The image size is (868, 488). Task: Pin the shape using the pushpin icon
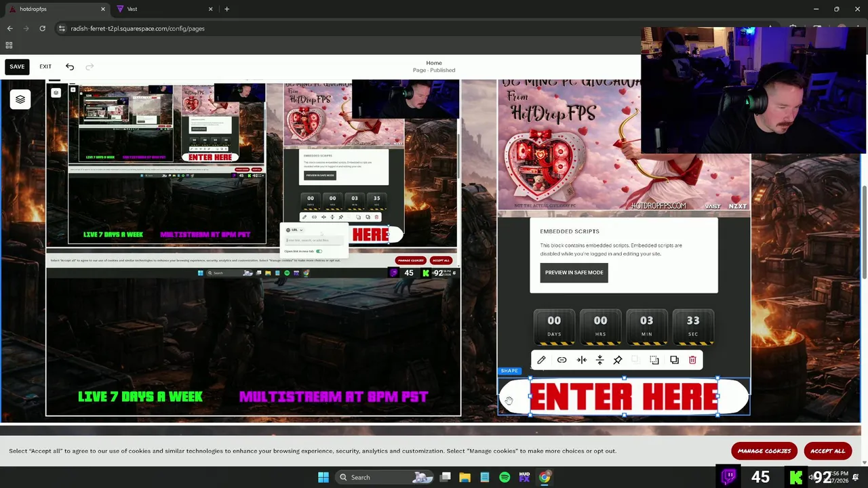pyautogui.click(x=618, y=360)
